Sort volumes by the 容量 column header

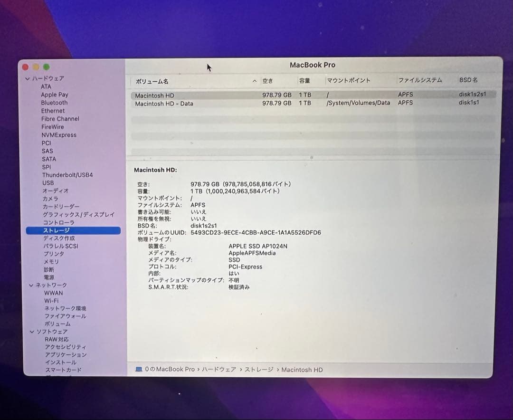(305, 80)
